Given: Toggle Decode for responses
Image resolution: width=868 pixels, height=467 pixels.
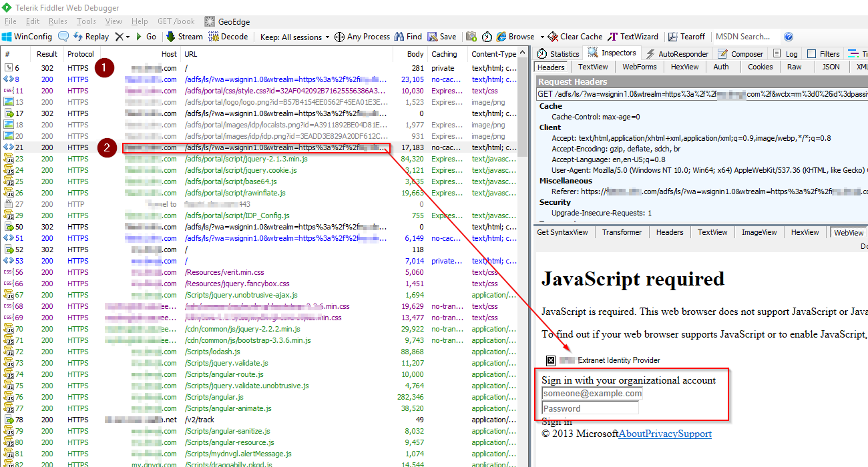Looking at the screenshot, I should 229,36.
